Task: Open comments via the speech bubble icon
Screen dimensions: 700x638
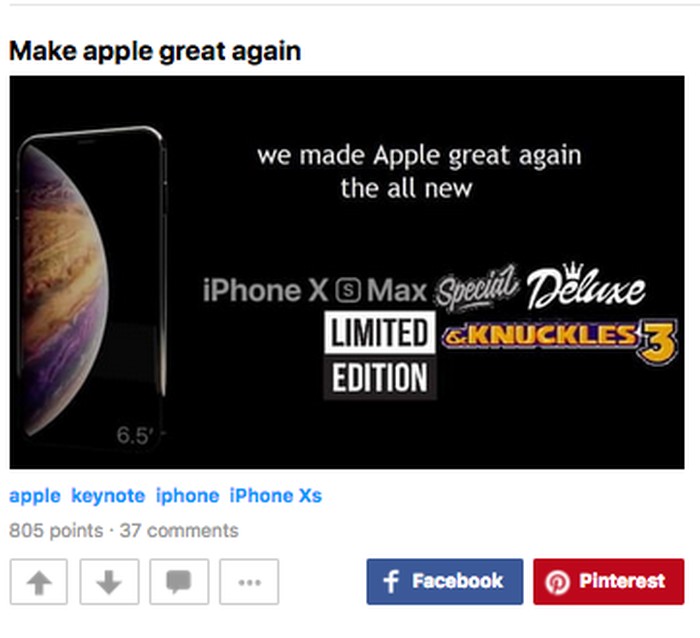Action: pyautogui.click(x=179, y=582)
